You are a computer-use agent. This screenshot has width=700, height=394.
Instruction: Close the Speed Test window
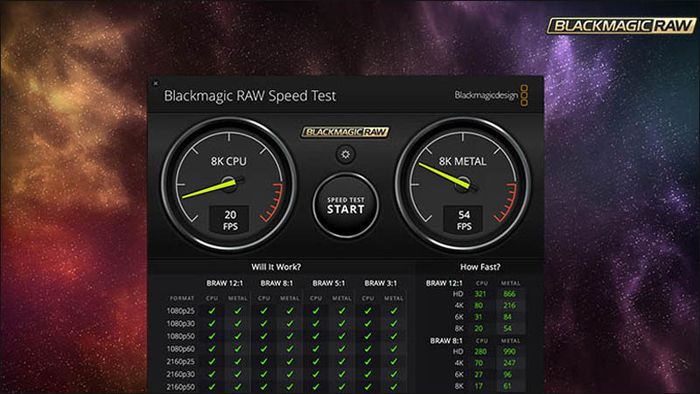(x=155, y=83)
